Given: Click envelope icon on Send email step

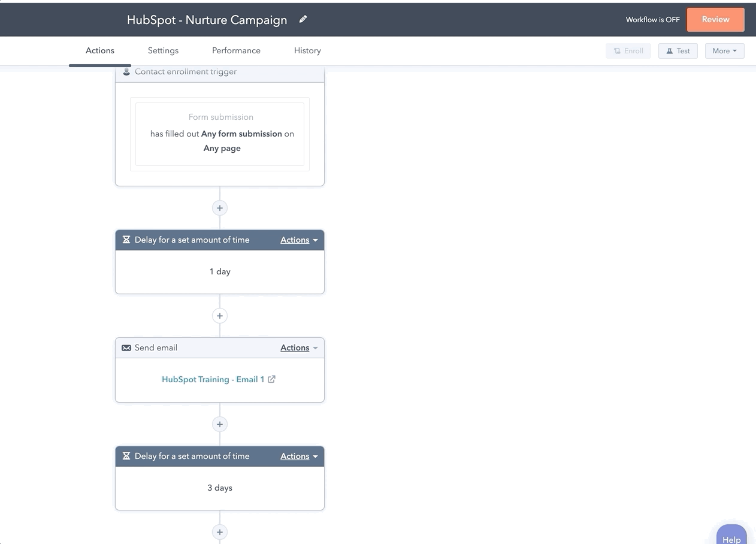Looking at the screenshot, I should click(x=126, y=347).
